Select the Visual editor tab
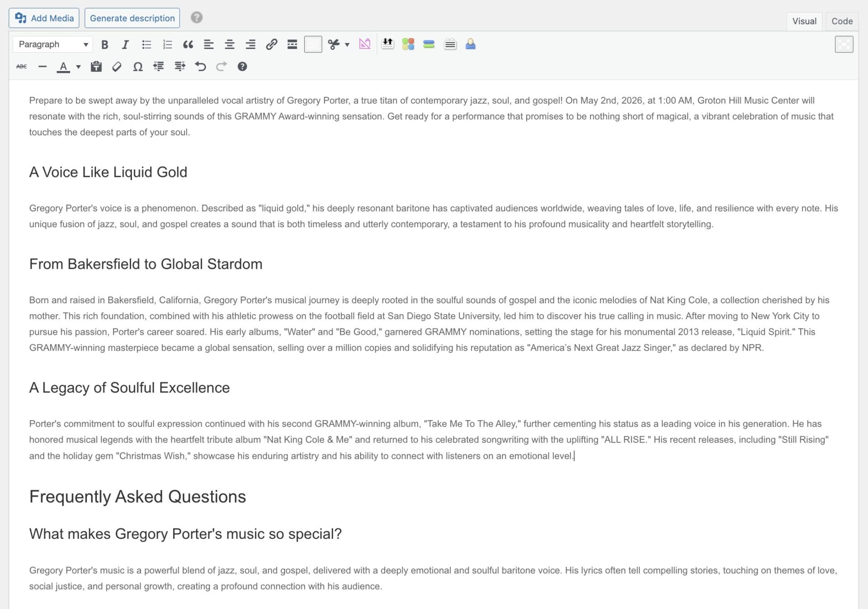Viewport: 868px width, 609px height. (804, 21)
